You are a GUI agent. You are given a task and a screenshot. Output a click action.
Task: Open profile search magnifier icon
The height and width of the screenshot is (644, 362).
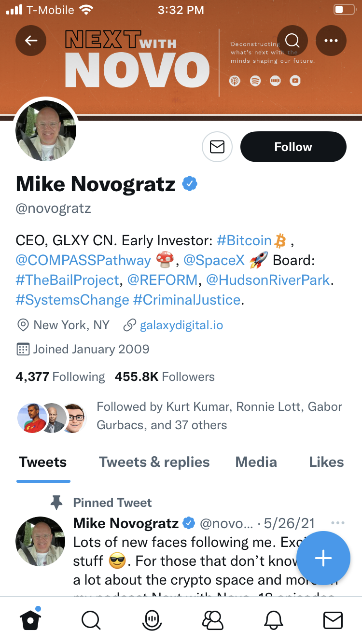[292, 41]
